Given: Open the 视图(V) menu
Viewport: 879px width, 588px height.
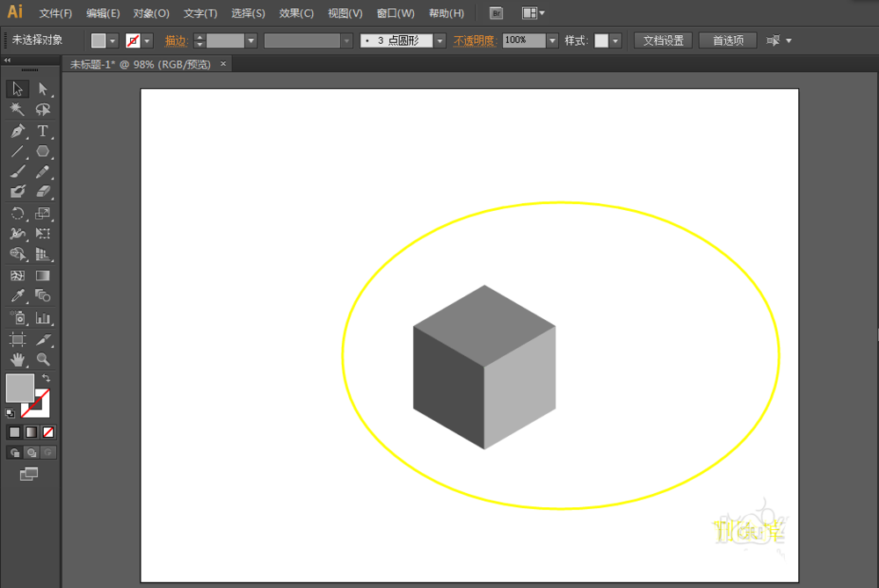Looking at the screenshot, I should [x=345, y=13].
